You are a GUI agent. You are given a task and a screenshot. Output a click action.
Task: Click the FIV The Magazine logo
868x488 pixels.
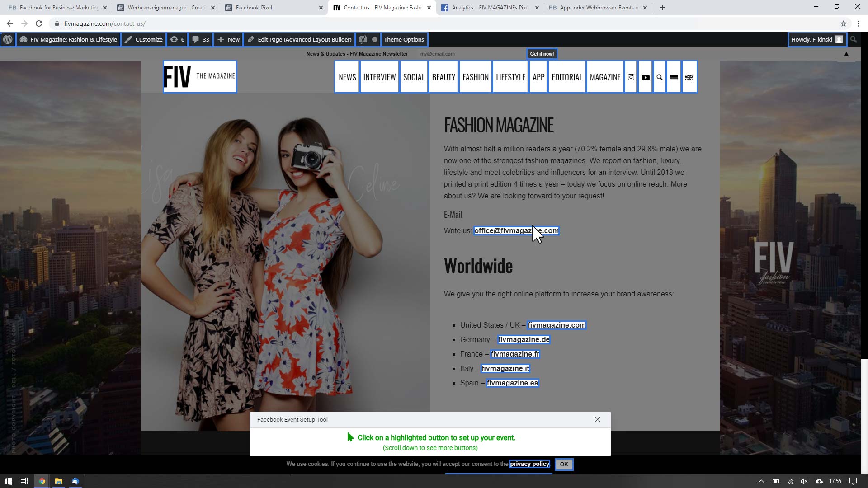pos(200,77)
